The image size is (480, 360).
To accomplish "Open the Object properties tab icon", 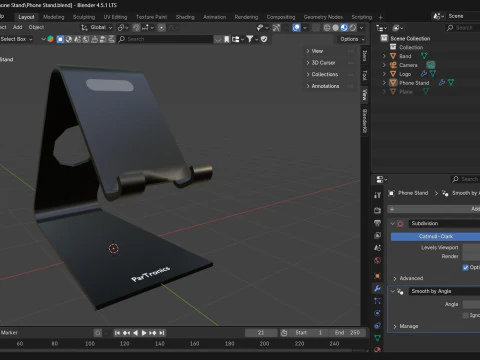I will [x=377, y=276].
